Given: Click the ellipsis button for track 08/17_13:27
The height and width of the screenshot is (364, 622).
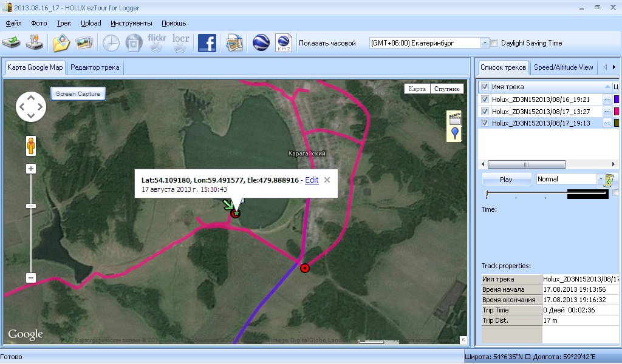Looking at the screenshot, I should (x=607, y=111).
